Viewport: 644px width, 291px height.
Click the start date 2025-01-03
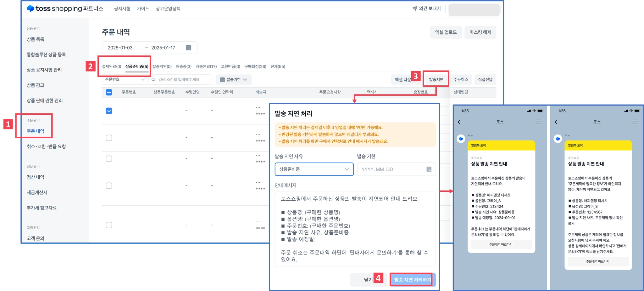(x=120, y=48)
